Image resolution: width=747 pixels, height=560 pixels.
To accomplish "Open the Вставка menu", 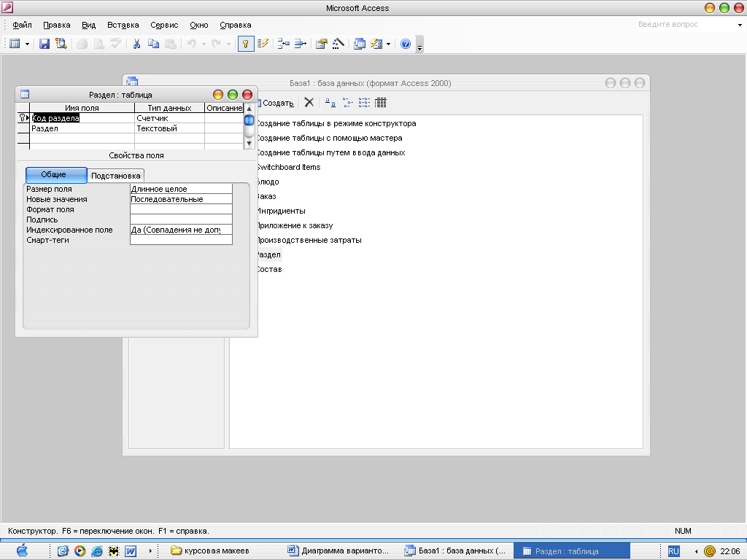I will point(123,25).
